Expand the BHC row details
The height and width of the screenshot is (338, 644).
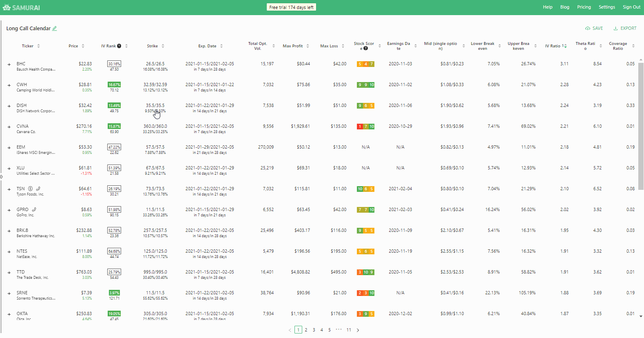tap(9, 64)
